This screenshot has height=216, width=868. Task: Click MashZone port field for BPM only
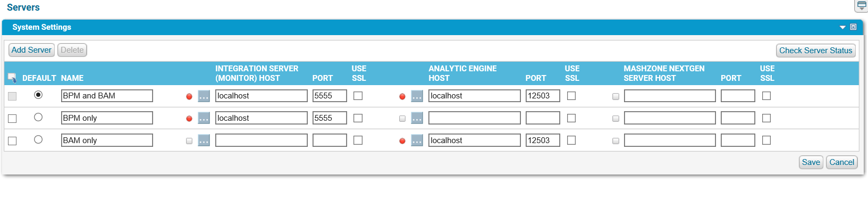(738, 118)
